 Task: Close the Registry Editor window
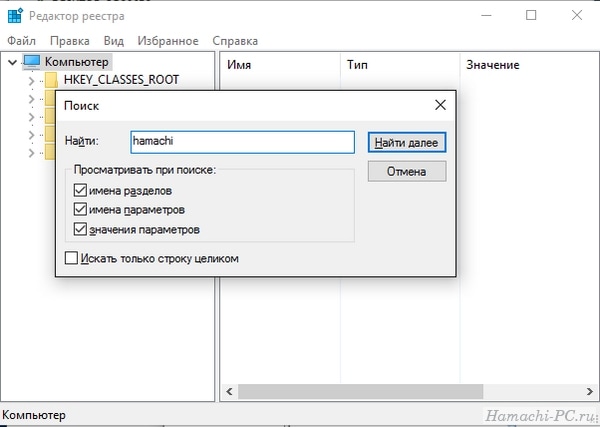[577, 16]
